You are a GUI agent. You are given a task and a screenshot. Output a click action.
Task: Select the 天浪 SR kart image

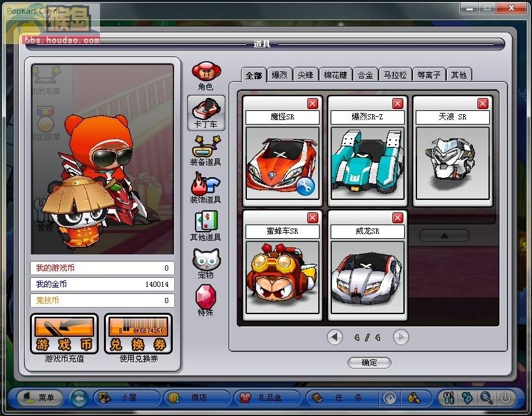tap(453, 164)
